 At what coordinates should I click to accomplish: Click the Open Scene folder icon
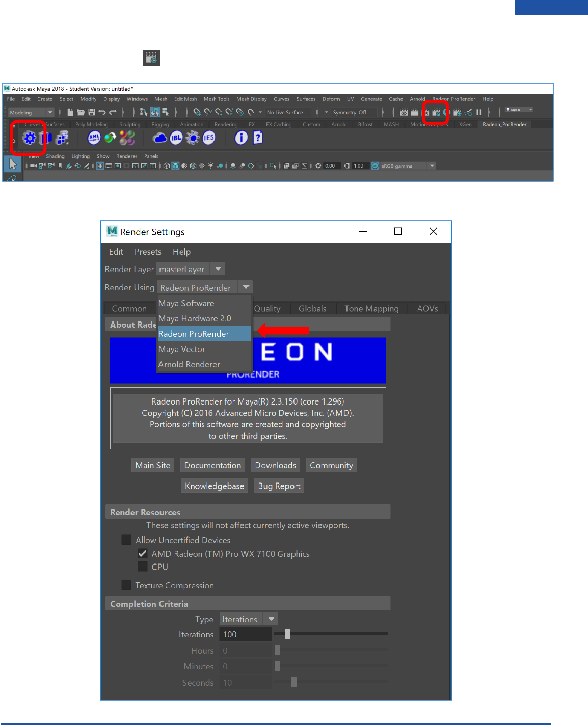click(x=81, y=112)
